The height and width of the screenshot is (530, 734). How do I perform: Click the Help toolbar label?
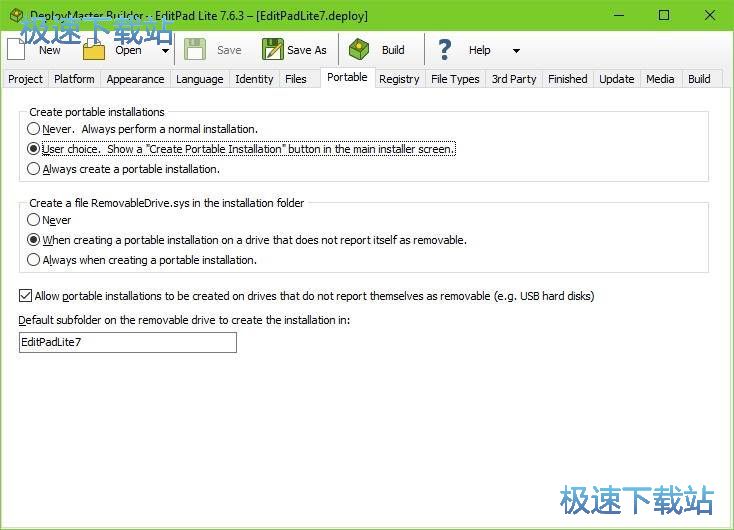(x=479, y=50)
